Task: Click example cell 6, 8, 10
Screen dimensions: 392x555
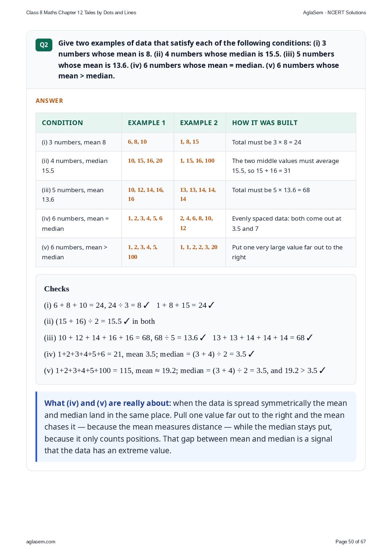Action: tap(137, 142)
